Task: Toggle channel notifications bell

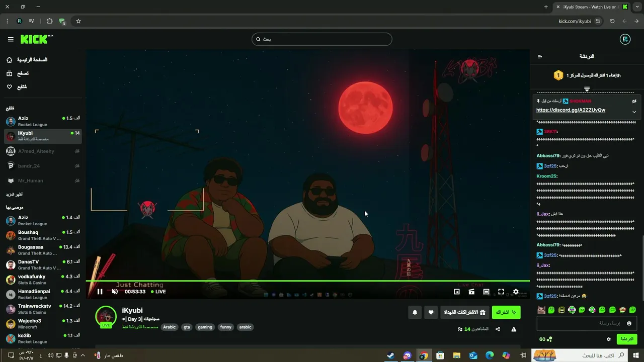Action: click(415, 312)
